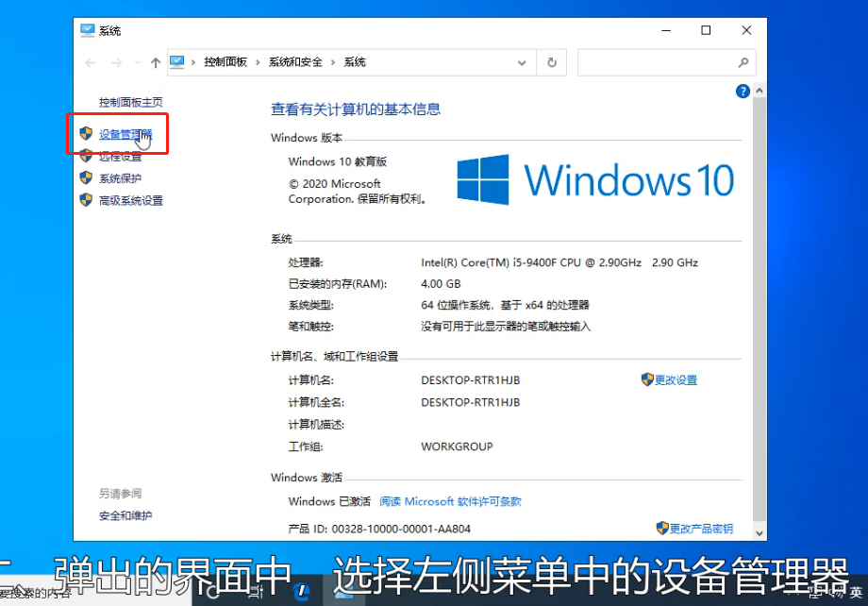Click workgroup value WORKGROUP
This screenshot has height=606, width=868.
click(457, 446)
